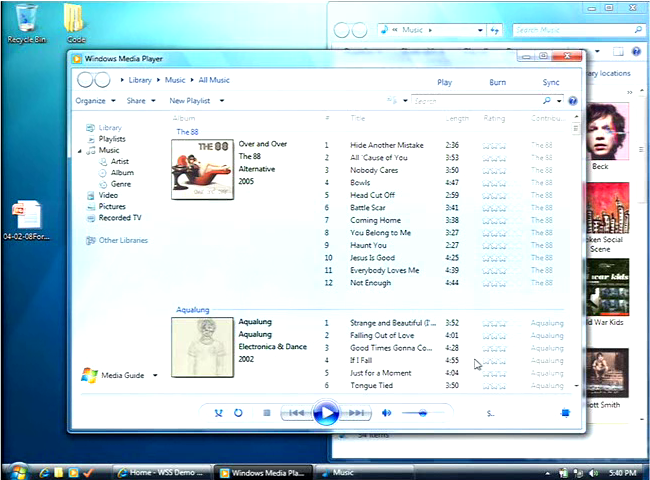Open Media Player help icon
Screen dimensions: 650x480
572,101
